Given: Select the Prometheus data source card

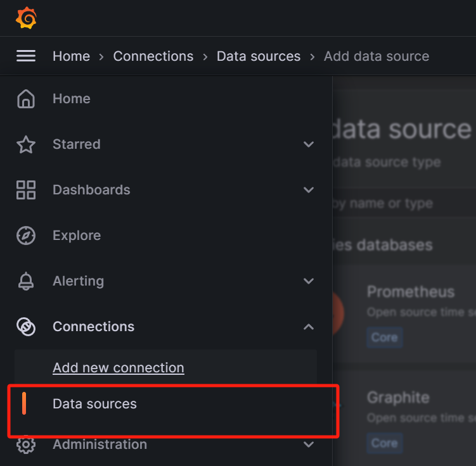Looking at the screenshot, I should [411, 293].
